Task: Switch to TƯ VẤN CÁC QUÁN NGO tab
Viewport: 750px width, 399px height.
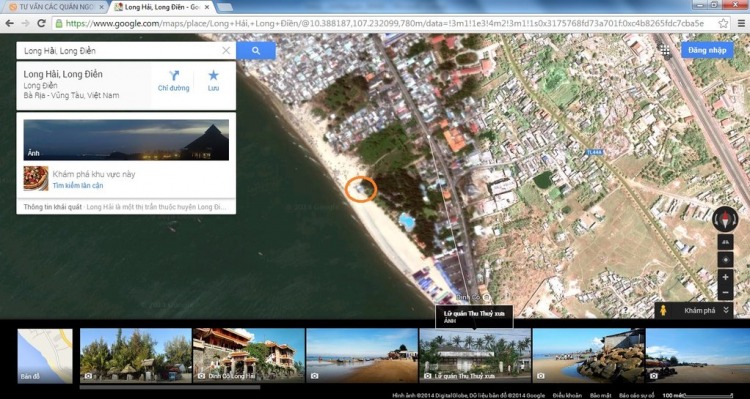Action: (x=56, y=7)
